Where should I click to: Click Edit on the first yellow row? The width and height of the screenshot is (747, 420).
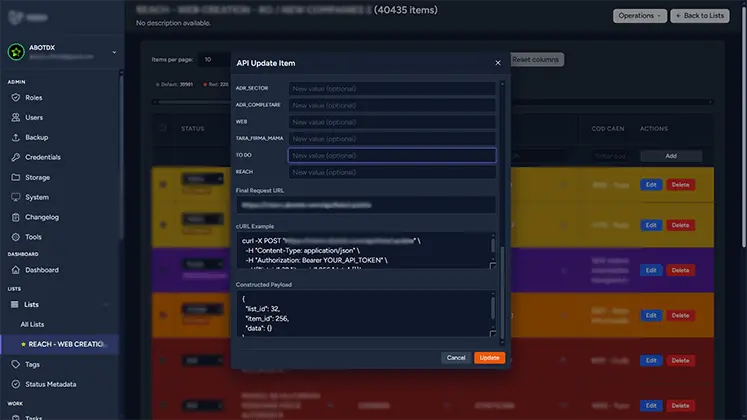point(651,185)
